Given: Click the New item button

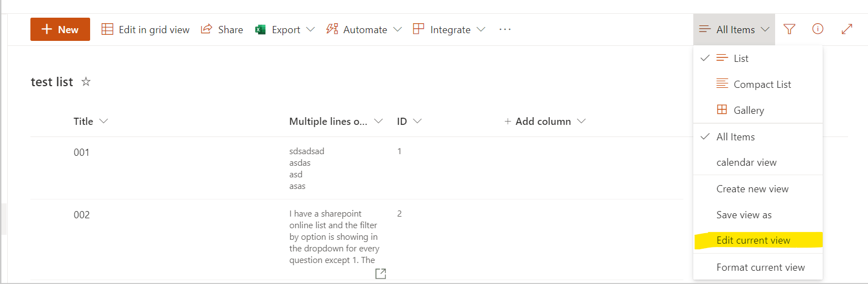Looking at the screenshot, I should tap(60, 29).
